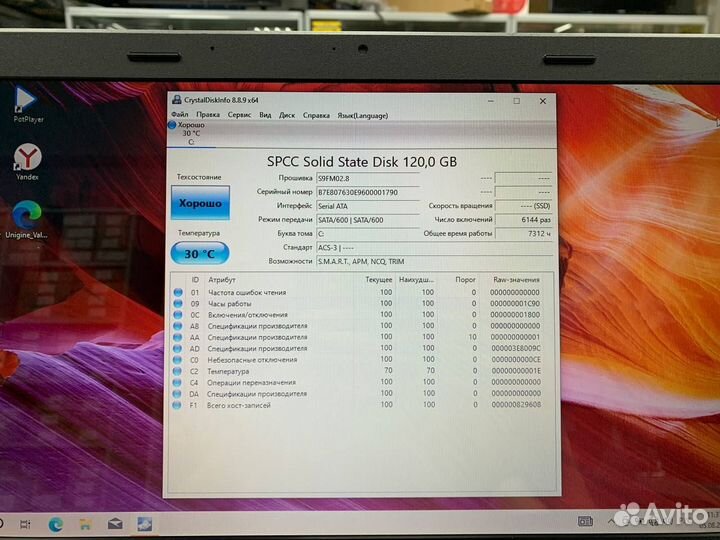Click the CrystalDiskInfo title bar app icon
This screenshot has height=540, width=720.
[176, 100]
